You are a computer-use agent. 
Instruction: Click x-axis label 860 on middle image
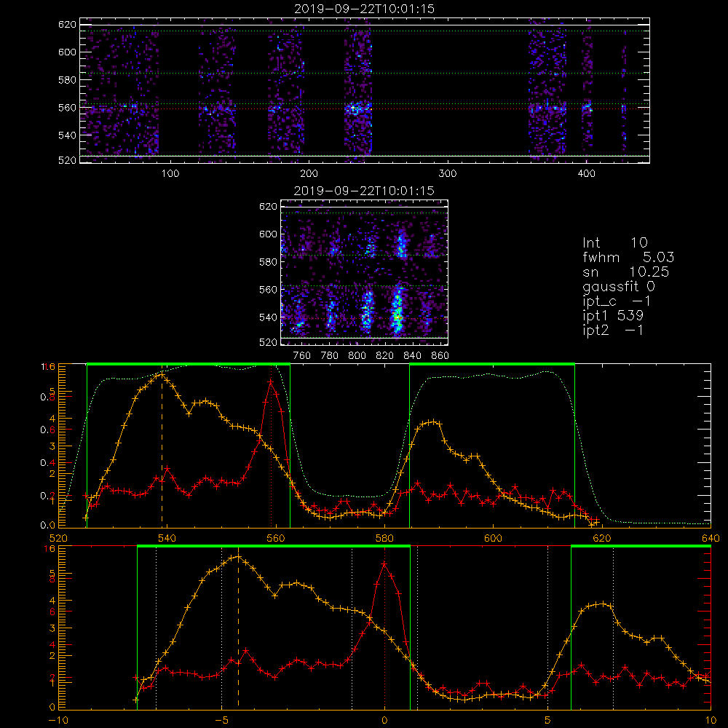click(x=440, y=356)
